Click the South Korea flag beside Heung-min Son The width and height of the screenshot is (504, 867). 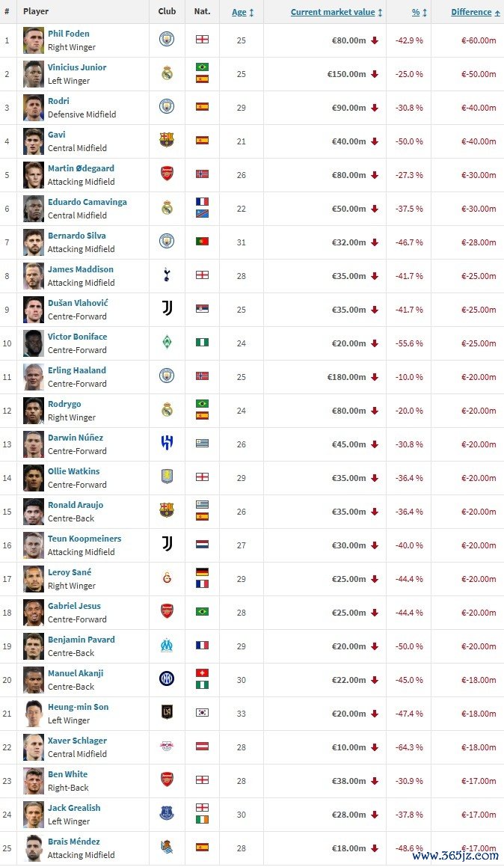tap(202, 712)
